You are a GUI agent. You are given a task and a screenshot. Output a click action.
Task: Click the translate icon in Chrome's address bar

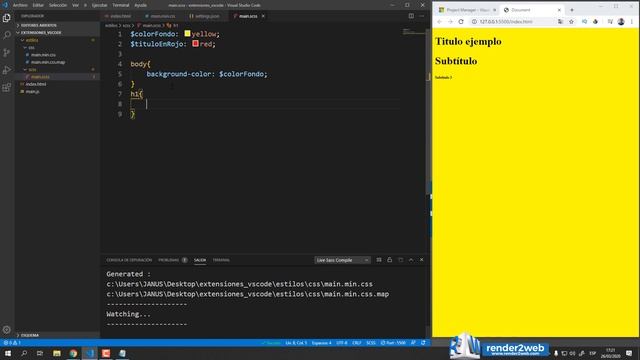tap(560, 22)
